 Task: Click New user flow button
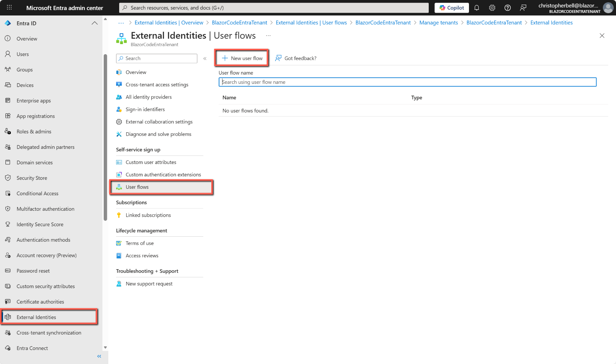tap(242, 58)
